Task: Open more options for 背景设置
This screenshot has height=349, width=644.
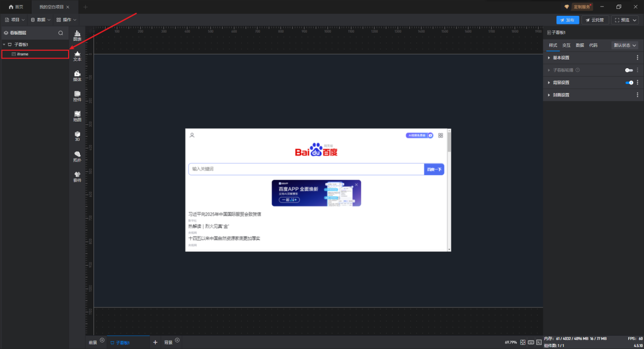Action: tap(637, 82)
